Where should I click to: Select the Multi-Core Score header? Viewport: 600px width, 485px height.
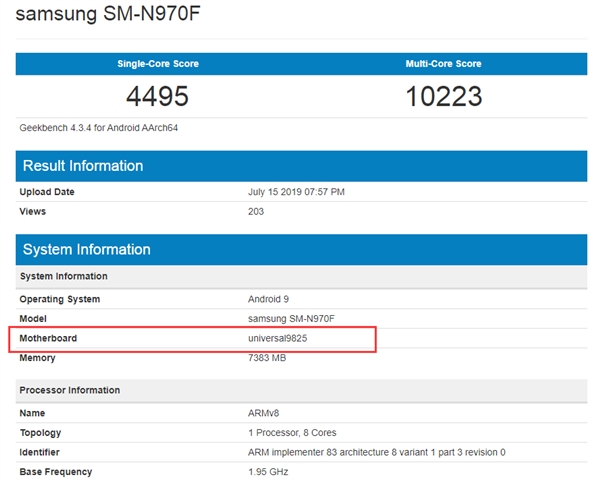point(444,64)
